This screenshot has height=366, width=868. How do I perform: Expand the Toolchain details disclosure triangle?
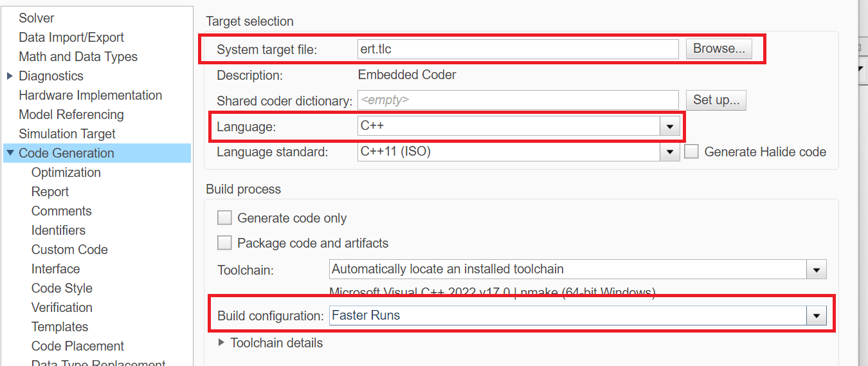point(222,343)
